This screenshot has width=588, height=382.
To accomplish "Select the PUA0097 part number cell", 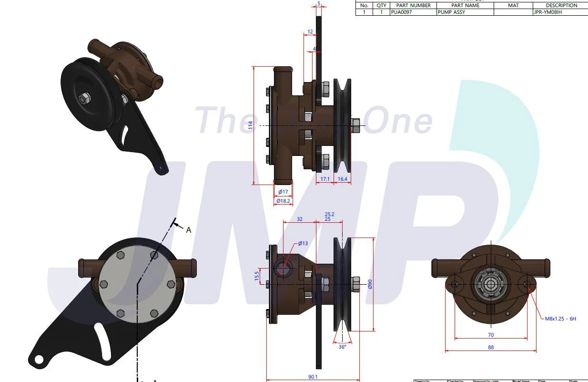I will pyautogui.click(x=413, y=12).
